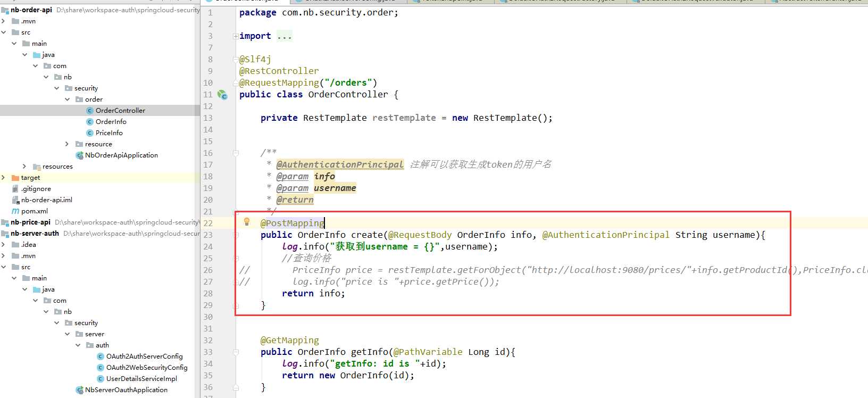Viewport: 868px width, 398px height.
Task: Click the commented PriceInfo price line 26
Action: point(553,270)
